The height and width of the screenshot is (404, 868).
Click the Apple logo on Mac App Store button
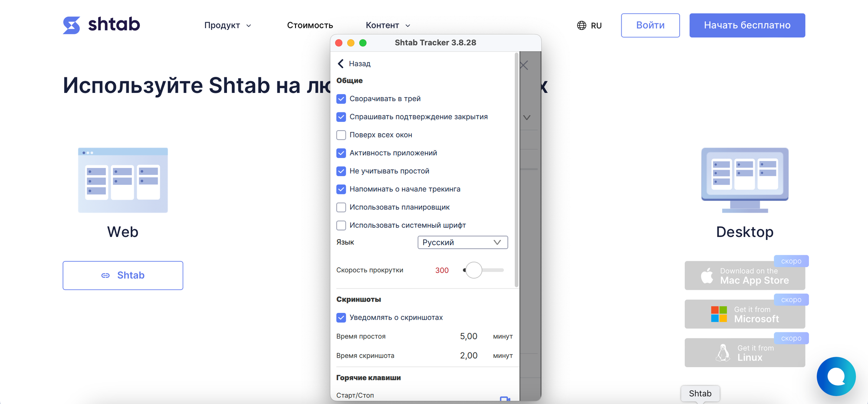click(x=707, y=276)
